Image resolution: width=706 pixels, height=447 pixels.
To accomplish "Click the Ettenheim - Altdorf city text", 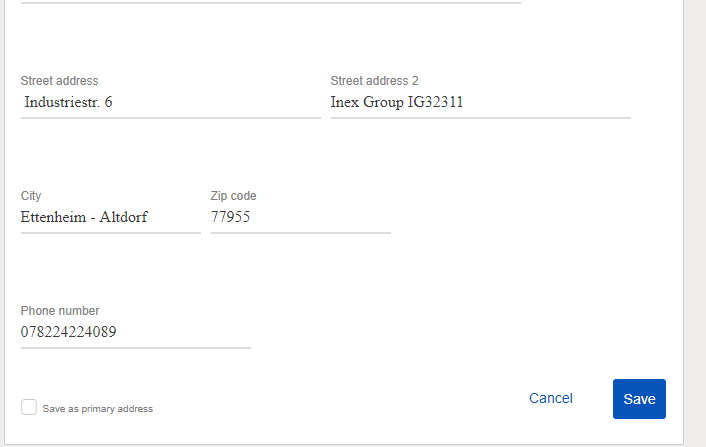I will tap(84, 217).
